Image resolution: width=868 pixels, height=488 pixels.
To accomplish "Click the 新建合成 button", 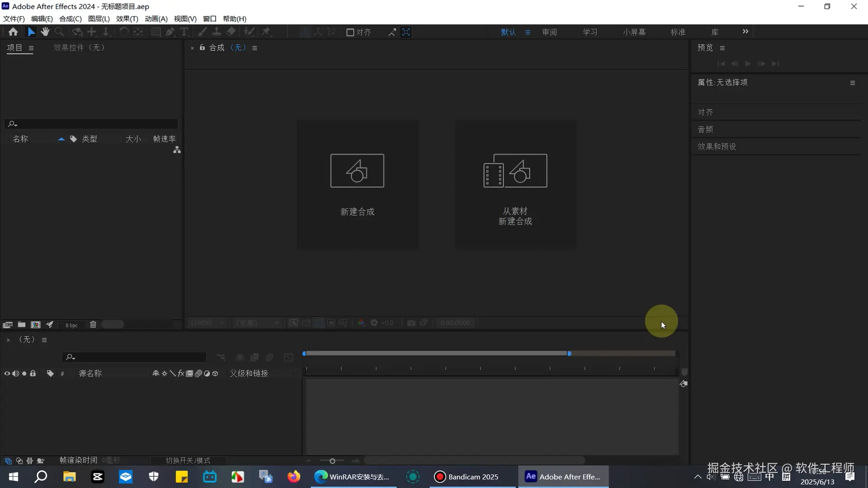I will pyautogui.click(x=357, y=184).
